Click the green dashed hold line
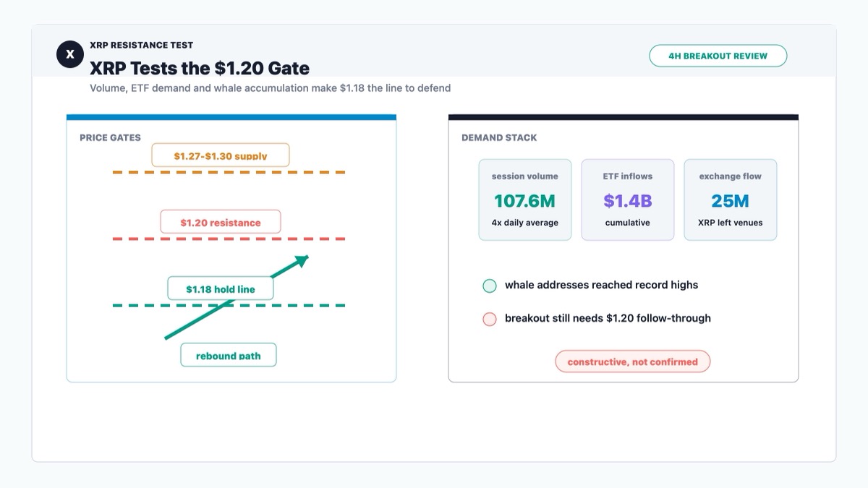 coord(229,305)
